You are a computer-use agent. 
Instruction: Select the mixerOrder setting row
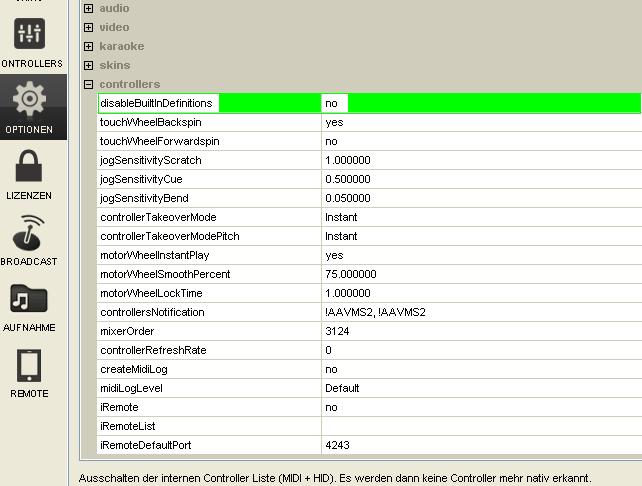pos(127,331)
